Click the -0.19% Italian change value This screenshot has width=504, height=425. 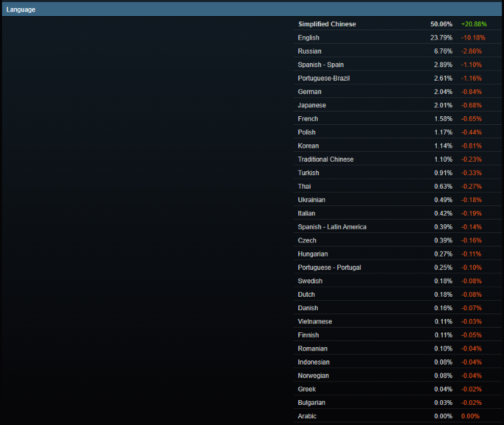[x=472, y=213]
